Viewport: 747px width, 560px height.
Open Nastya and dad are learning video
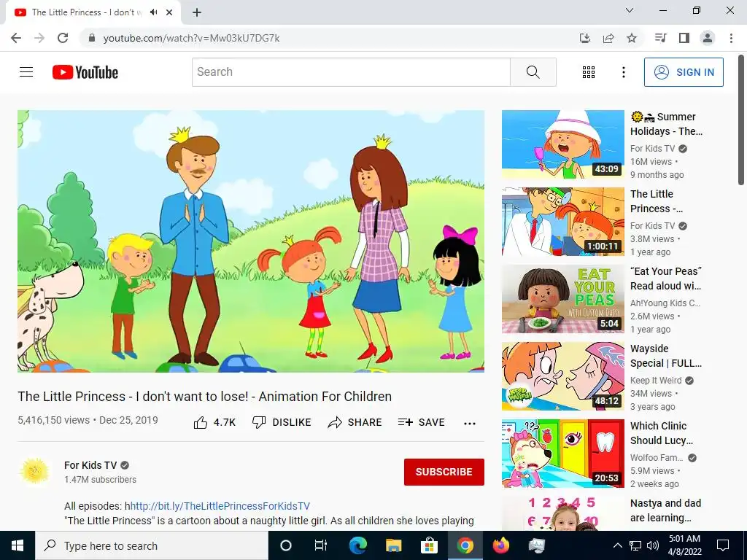pos(665,510)
